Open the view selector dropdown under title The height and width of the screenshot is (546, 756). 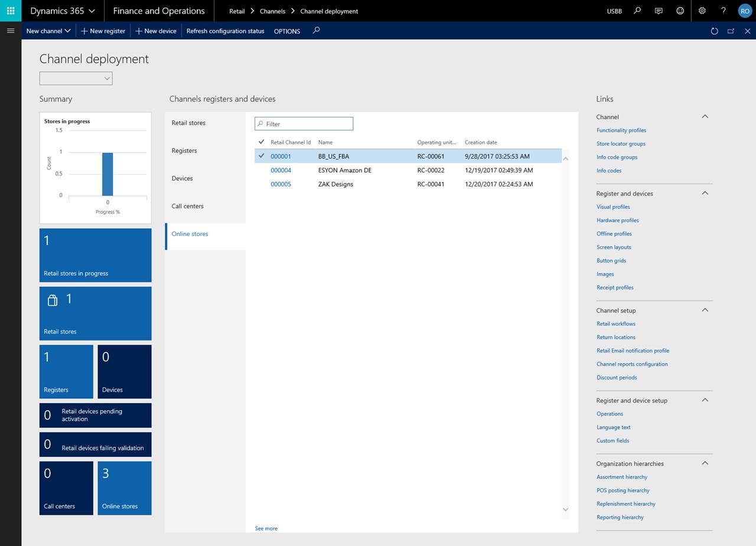coord(76,78)
